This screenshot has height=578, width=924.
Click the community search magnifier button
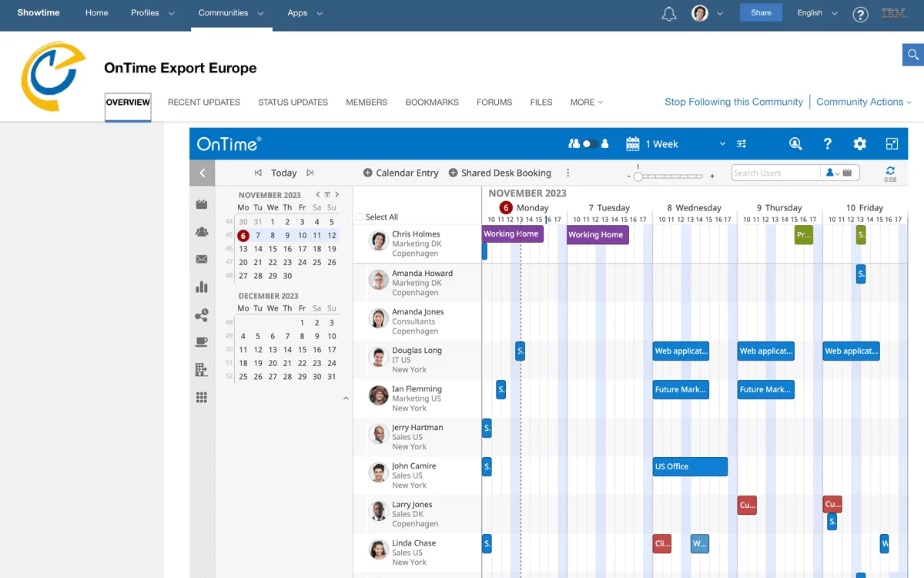(x=913, y=55)
